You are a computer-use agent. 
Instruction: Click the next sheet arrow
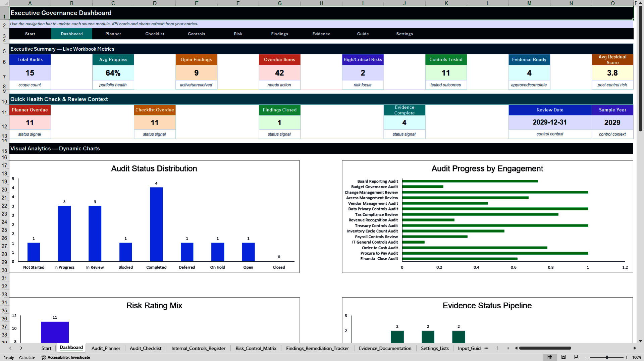click(21, 348)
